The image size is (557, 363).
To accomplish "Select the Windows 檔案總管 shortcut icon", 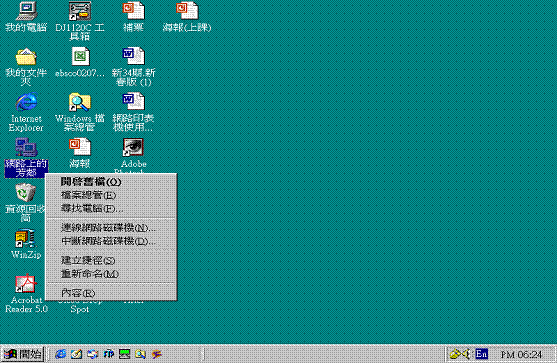I will (x=80, y=102).
